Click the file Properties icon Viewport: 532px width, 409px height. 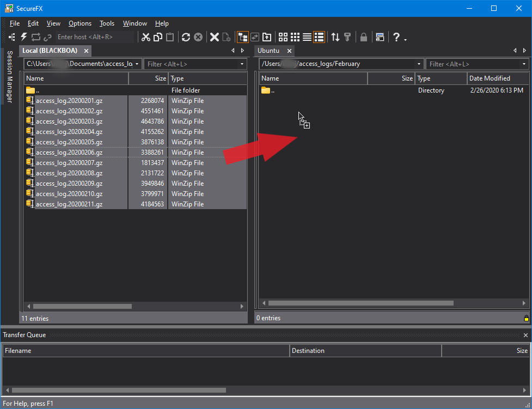227,37
